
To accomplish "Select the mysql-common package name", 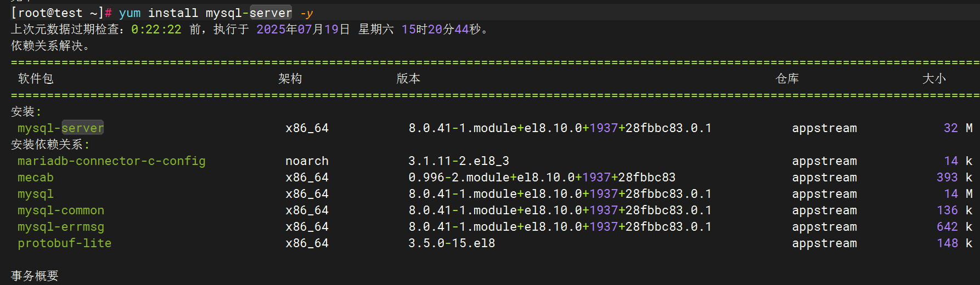I will click(x=61, y=210).
